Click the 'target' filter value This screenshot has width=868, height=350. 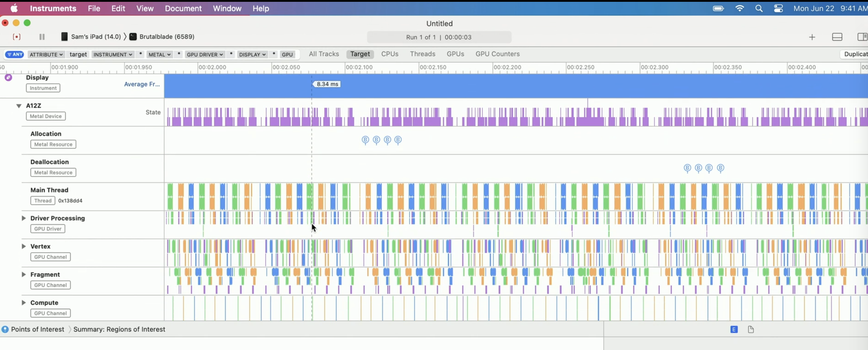click(x=78, y=54)
